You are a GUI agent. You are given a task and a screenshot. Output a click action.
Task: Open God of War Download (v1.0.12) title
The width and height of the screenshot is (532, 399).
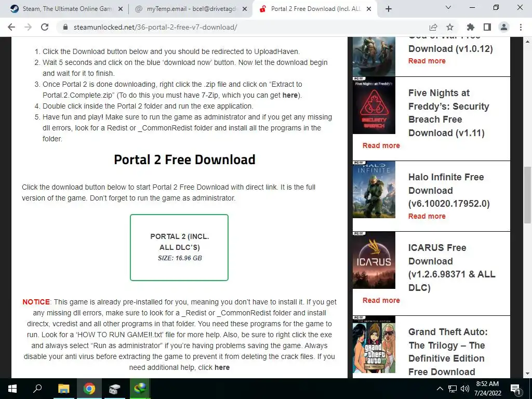(x=450, y=45)
